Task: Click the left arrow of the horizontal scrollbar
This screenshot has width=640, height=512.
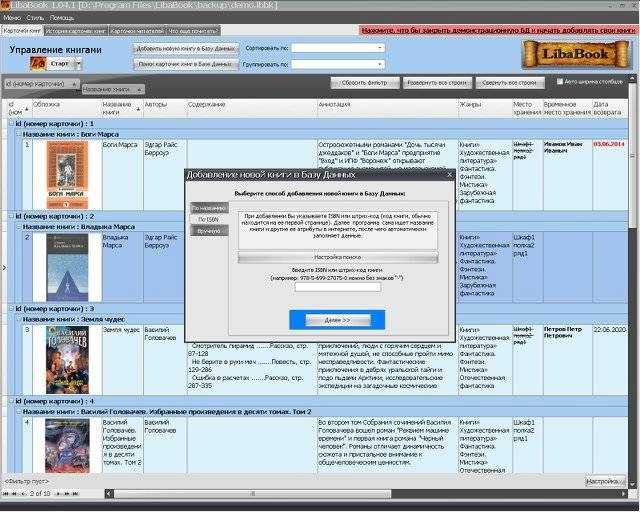Action: pyautogui.click(x=109, y=494)
